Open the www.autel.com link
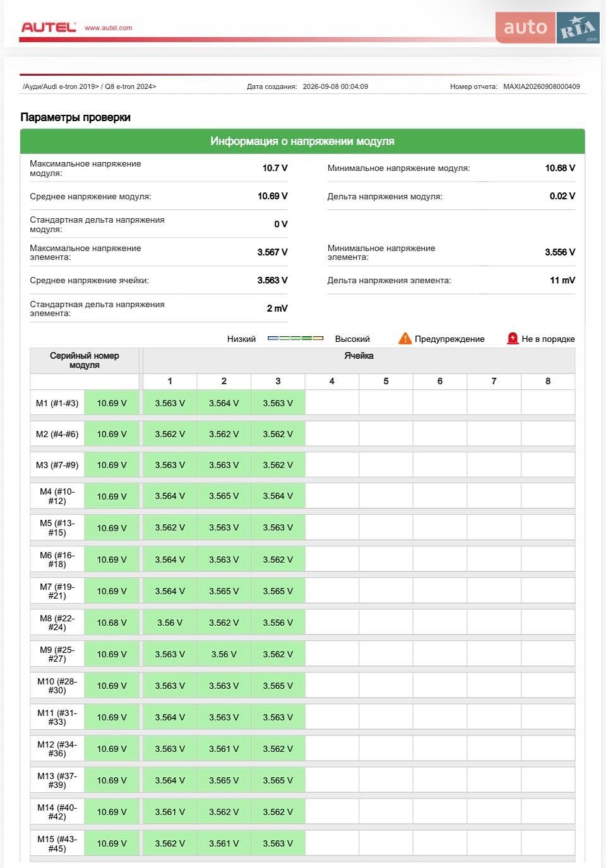 (109, 28)
